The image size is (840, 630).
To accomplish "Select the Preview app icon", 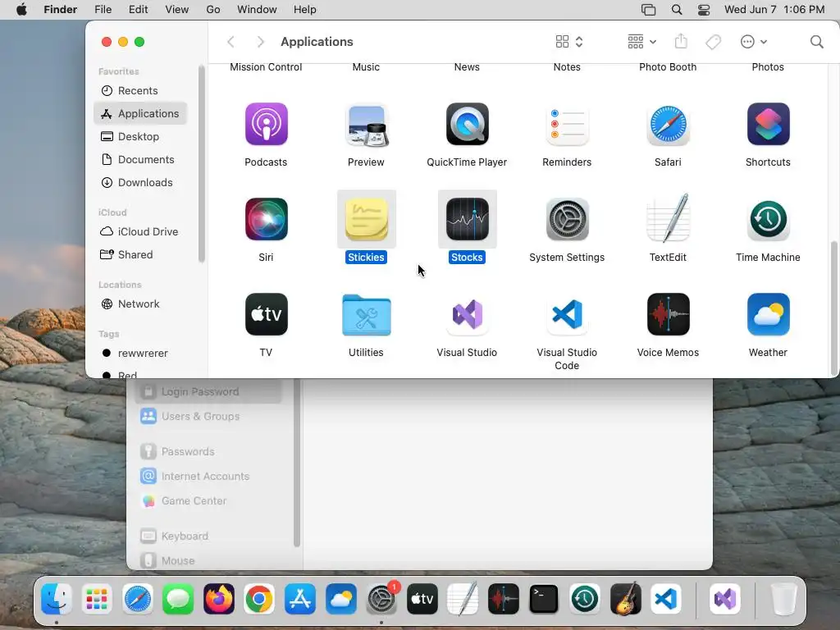I will pos(367,125).
